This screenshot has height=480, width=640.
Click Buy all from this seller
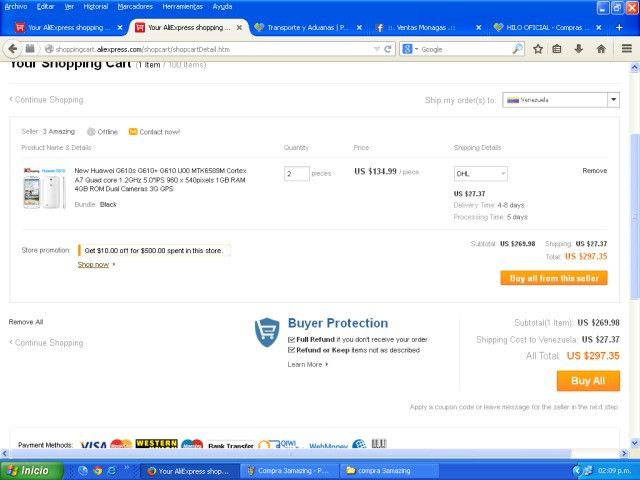coord(554,278)
